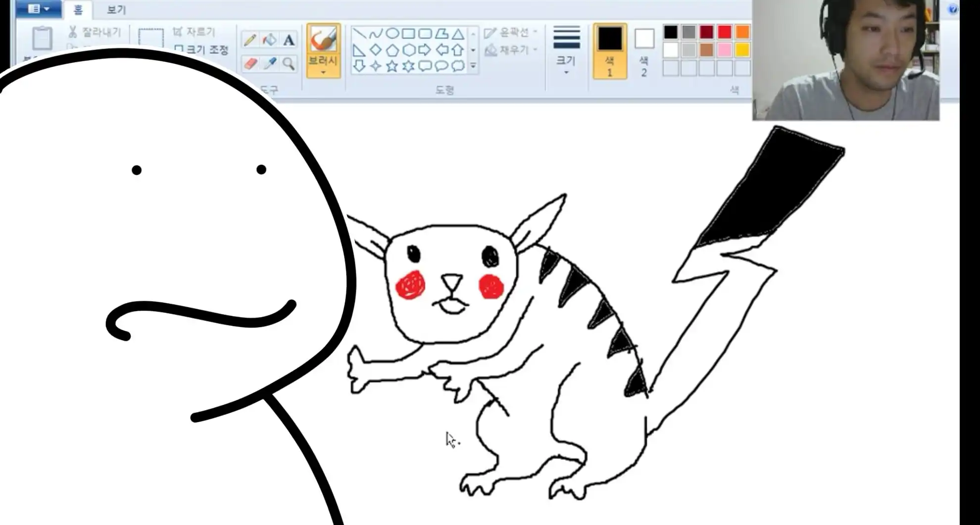
Task: Choose the cloud callout shape
Action: click(x=458, y=66)
